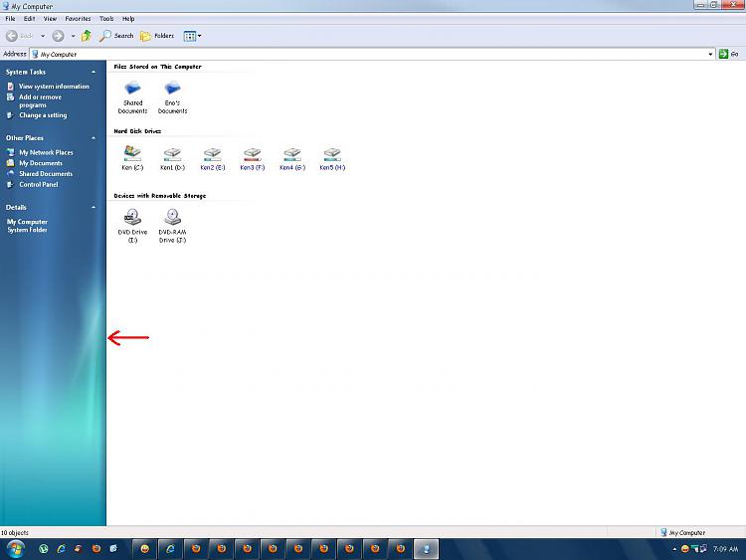Open the Search pane from toolbar
746x560 pixels.
point(116,36)
